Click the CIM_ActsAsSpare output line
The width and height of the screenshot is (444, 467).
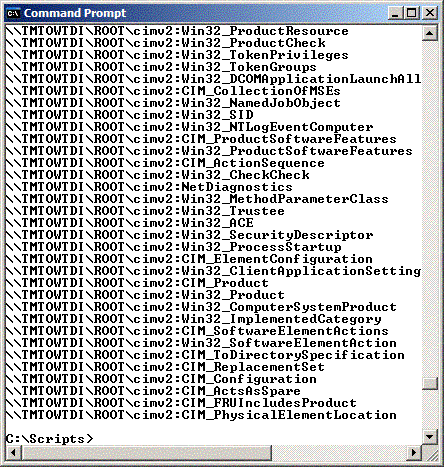(153, 391)
